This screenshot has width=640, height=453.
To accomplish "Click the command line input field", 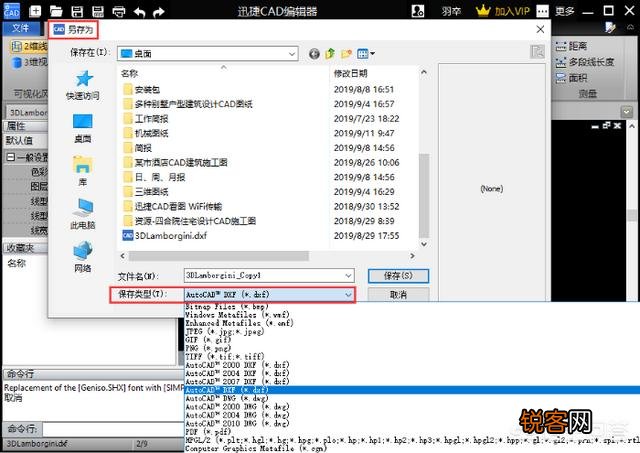I will pyautogui.click(x=113, y=429).
